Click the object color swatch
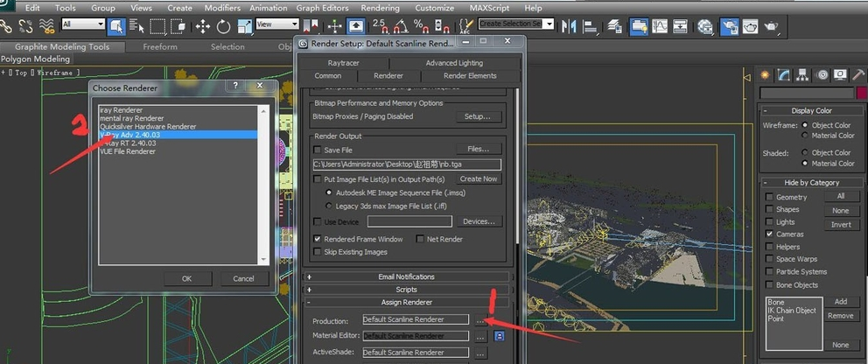Image resolution: width=868 pixels, height=364 pixels. (x=861, y=94)
